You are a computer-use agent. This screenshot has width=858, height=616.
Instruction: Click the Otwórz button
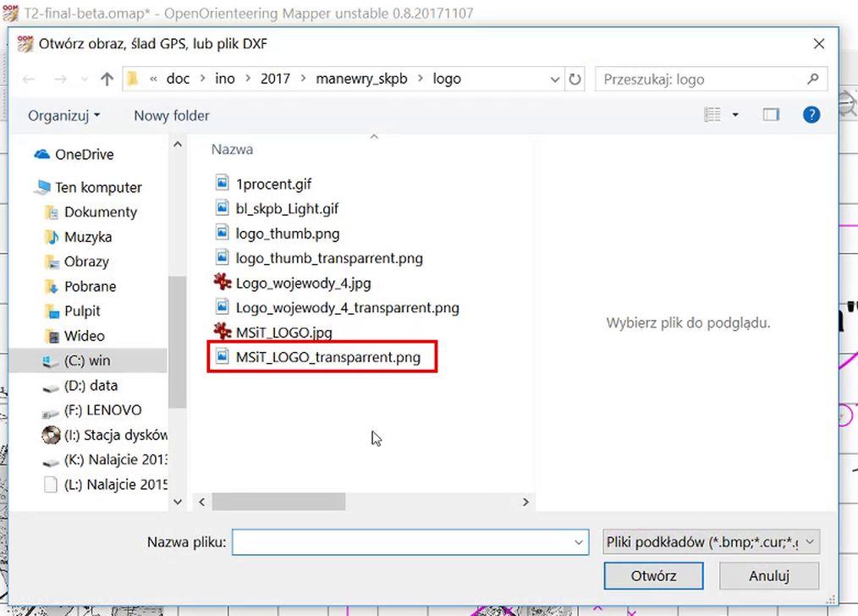click(x=653, y=575)
